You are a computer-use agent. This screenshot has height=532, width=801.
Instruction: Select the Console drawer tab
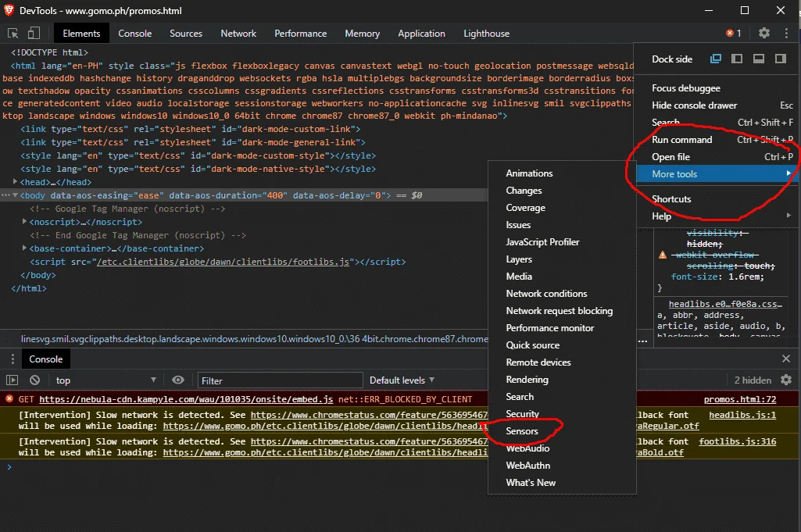click(x=45, y=359)
